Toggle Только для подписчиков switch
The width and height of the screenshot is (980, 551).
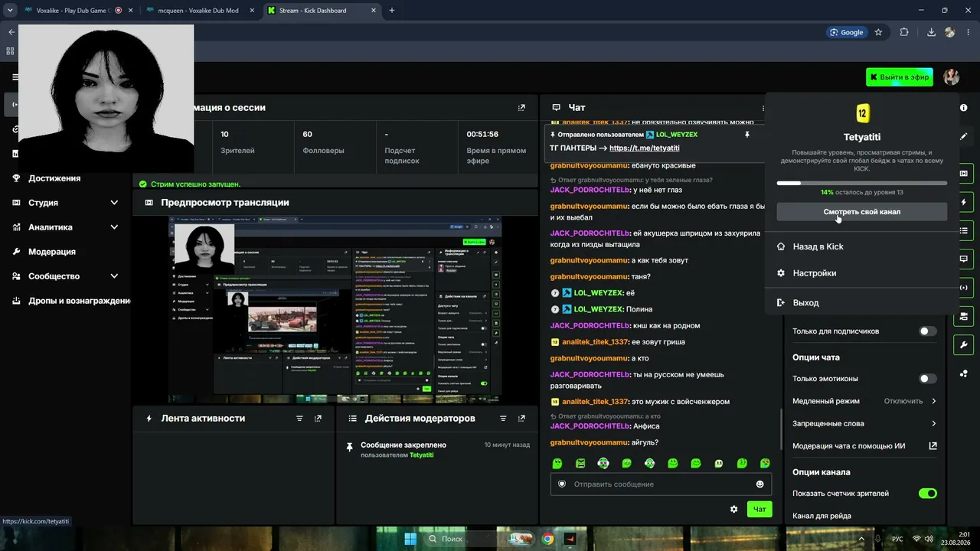(x=928, y=331)
